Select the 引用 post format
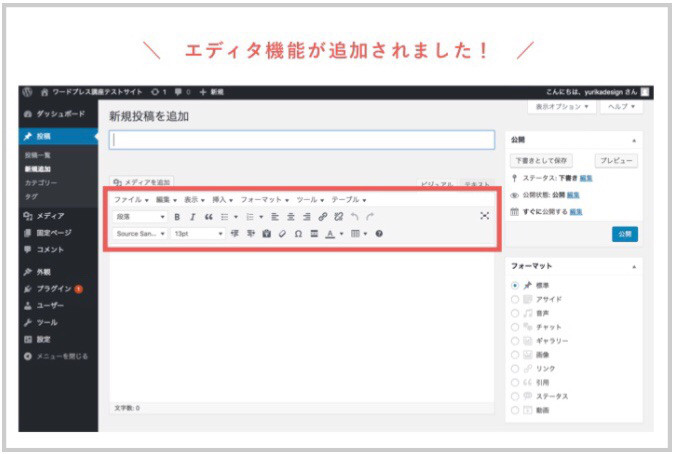675x454 pixels. pyautogui.click(x=515, y=382)
